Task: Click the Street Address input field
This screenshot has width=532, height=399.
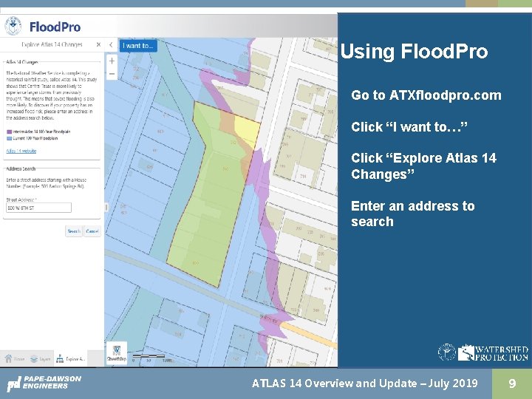Action: [38, 208]
